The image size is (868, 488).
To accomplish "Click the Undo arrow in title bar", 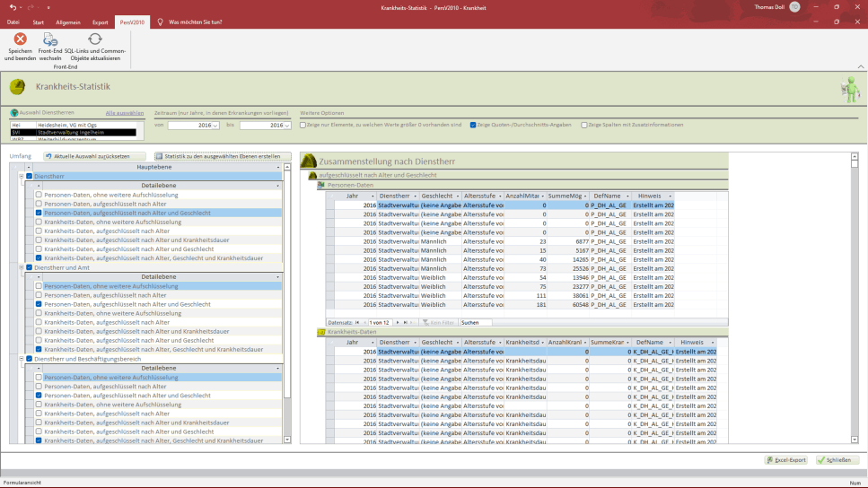I will (x=12, y=6).
